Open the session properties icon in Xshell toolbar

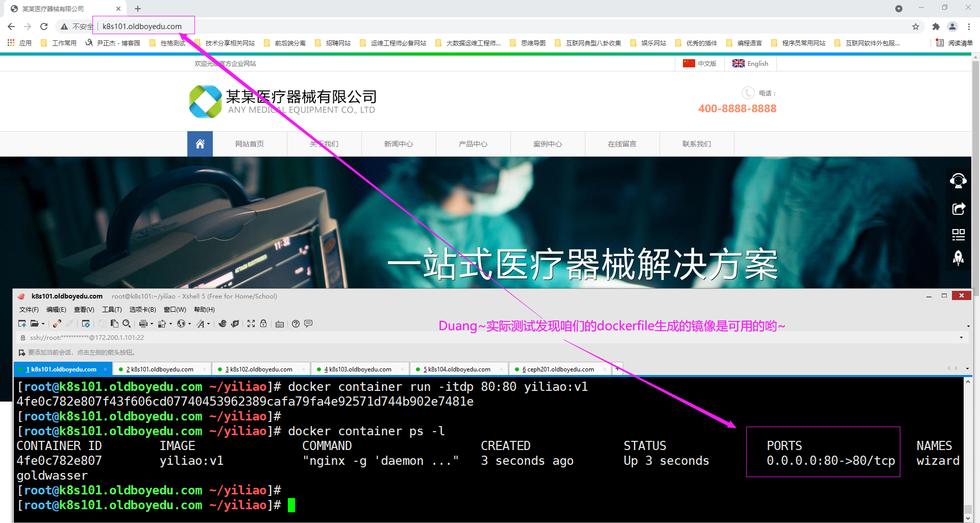[86, 323]
